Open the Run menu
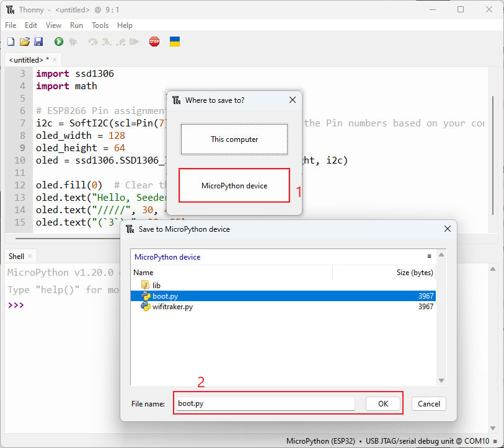 (76, 25)
